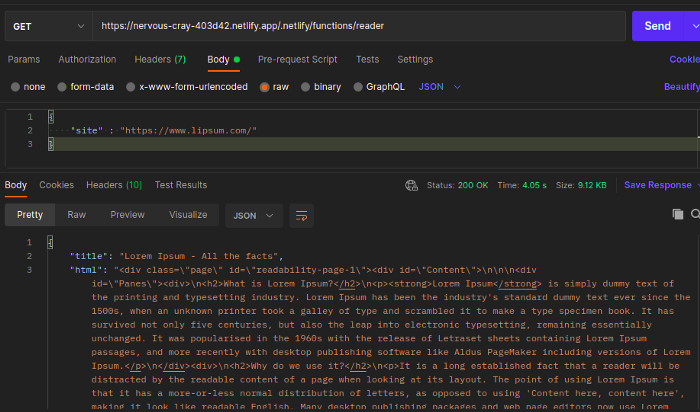Open the Send options dropdown arrow
700x412 pixels.
point(693,26)
